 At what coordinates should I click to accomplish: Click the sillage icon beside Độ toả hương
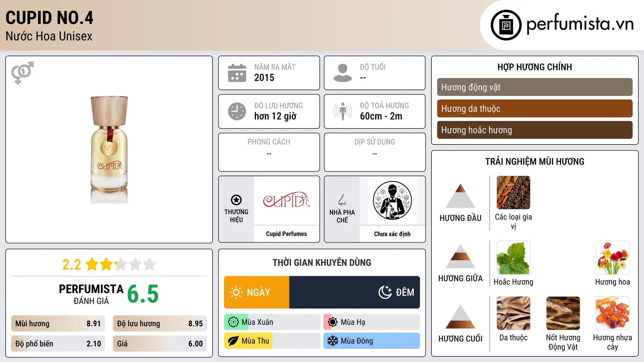(343, 111)
